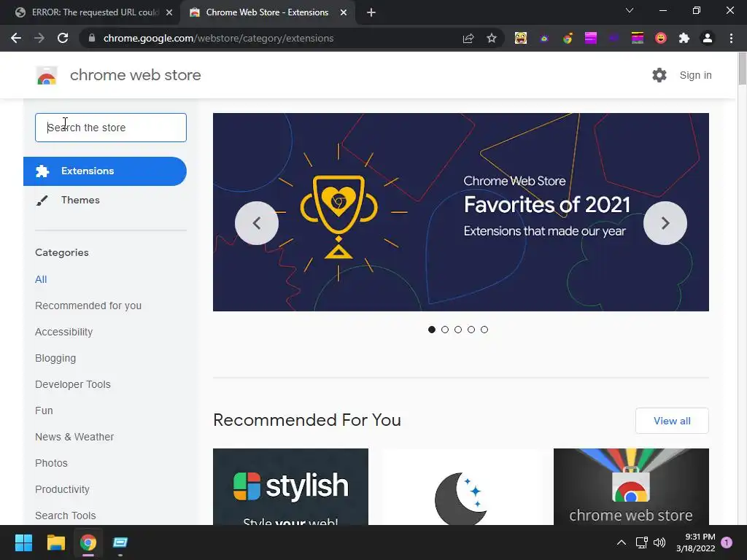747x560 pixels.
Task: Open File Explorer from the taskbar
Action: pos(55,542)
